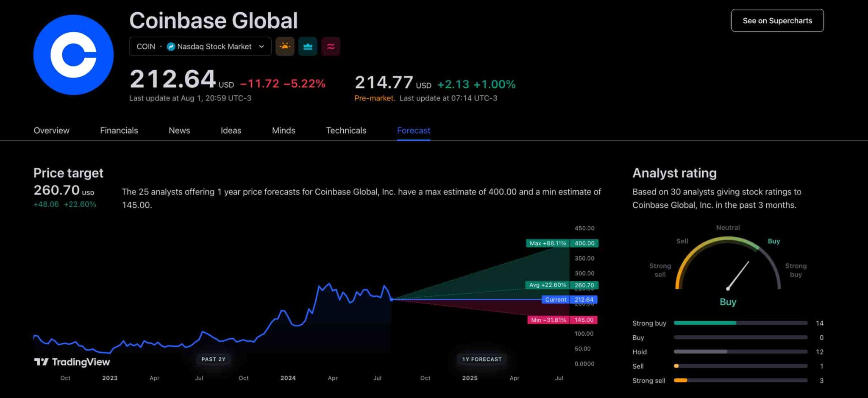Click the See on Supercharts button
The image size is (868, 398).
point(777,21)
